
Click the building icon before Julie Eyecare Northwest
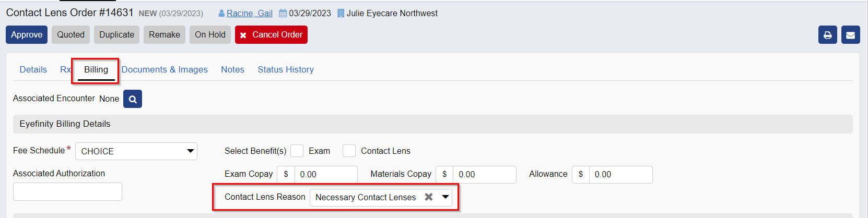341,14
